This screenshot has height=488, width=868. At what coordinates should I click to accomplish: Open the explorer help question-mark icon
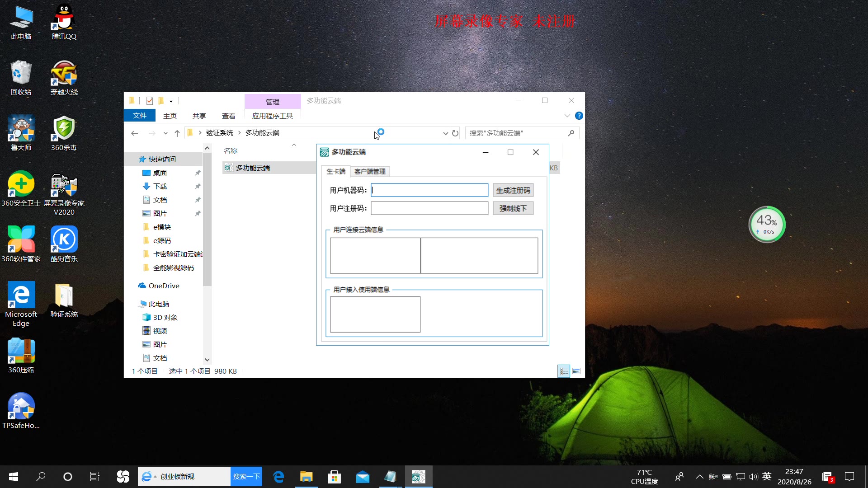[x=579, y=116]
